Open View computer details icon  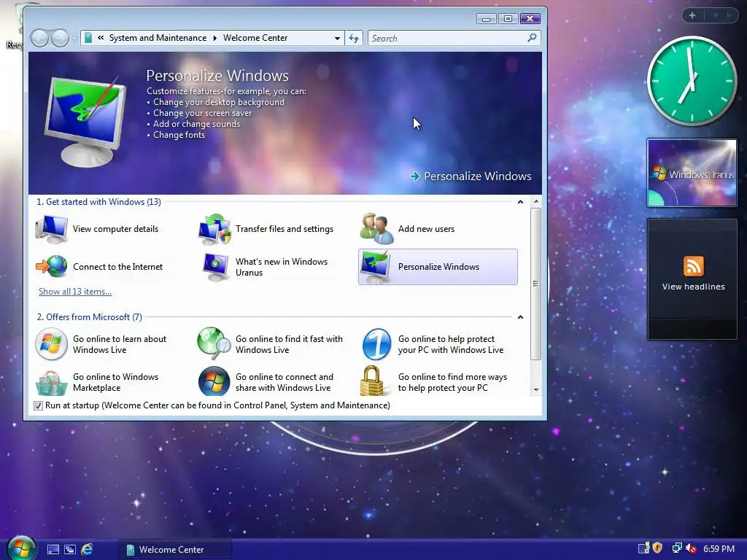52,229
